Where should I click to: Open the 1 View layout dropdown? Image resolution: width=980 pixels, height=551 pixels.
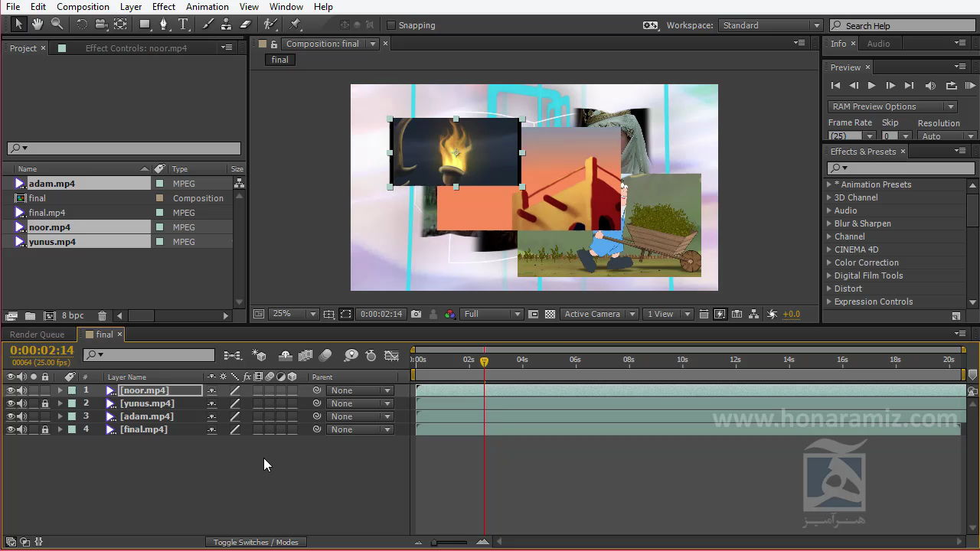tap(668, 314)
